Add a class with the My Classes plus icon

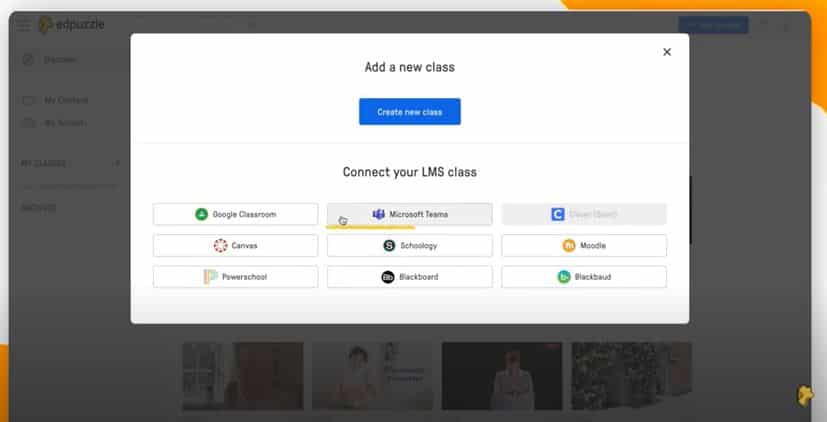point(117,163)
